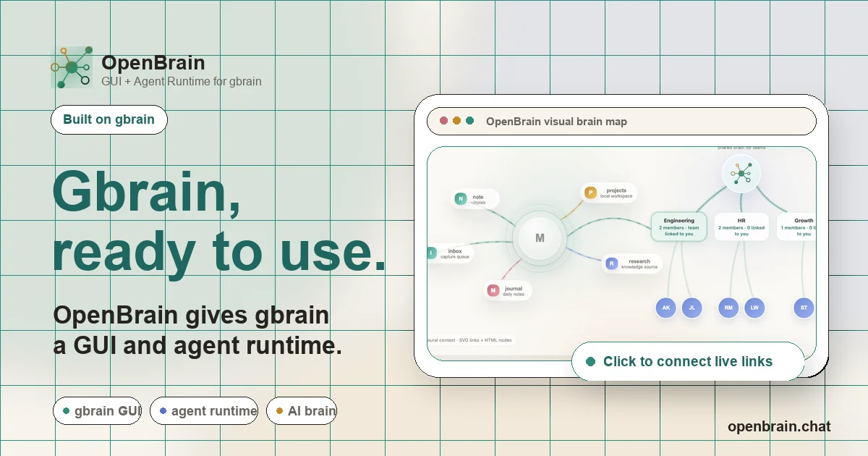Open the HR team card
Screen dimensions: 868x456
pyautogui.click(x=741, y=227)
